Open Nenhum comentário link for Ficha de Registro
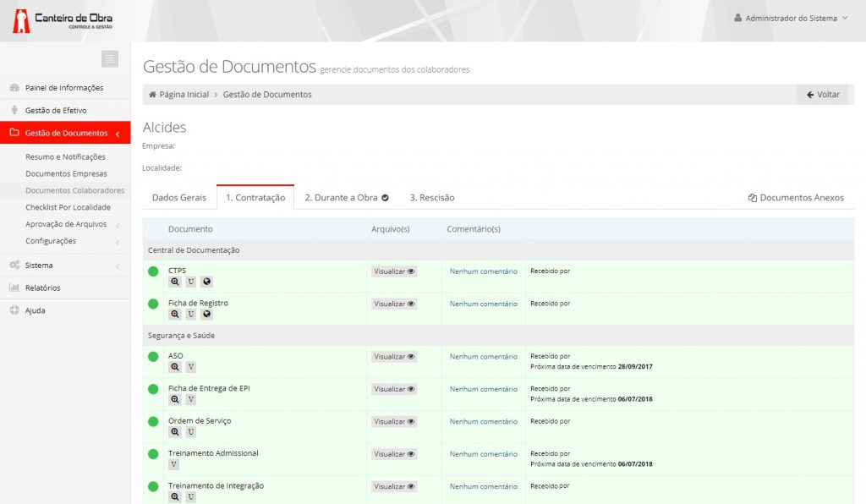The width and height of the screenshot is (866, 504). click(x=483, y=304)
